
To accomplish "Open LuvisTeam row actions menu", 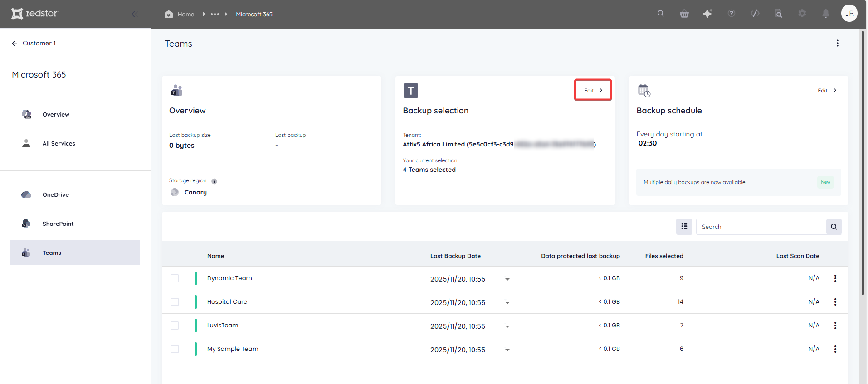I will tap(835, 326).
